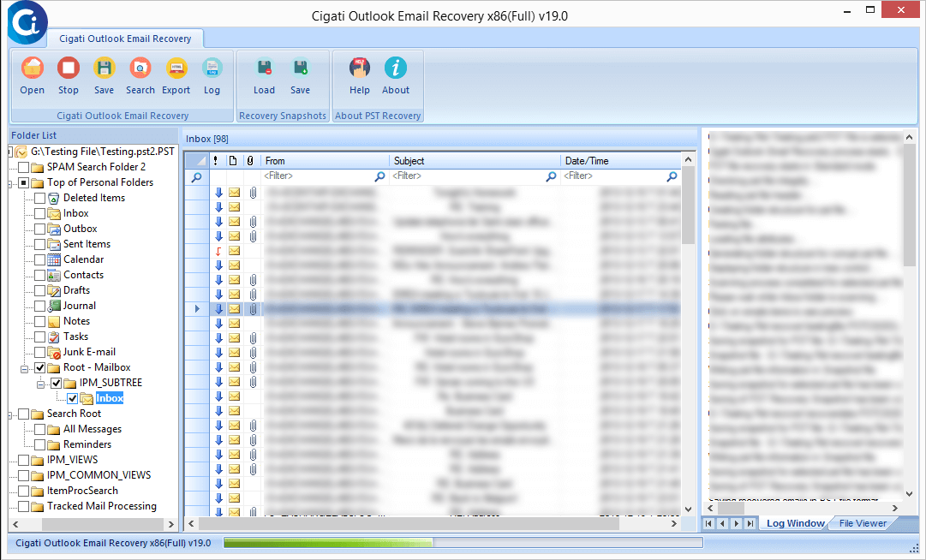Select the Junk E-mail folder
The height and width of the screenshot is (560, 926).
point(89,352)
